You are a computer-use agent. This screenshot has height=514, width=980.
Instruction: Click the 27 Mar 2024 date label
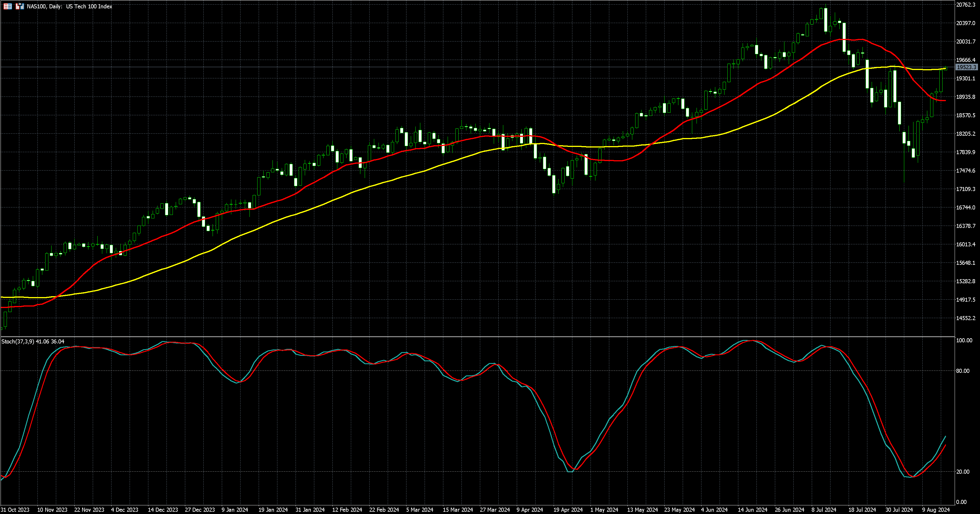(495, 510)
